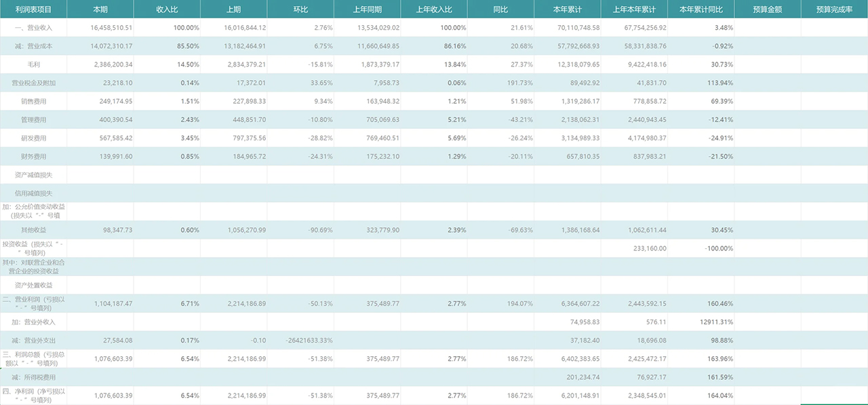
Task: Click the 其他收益 row label
Action: tap(33, 230)
